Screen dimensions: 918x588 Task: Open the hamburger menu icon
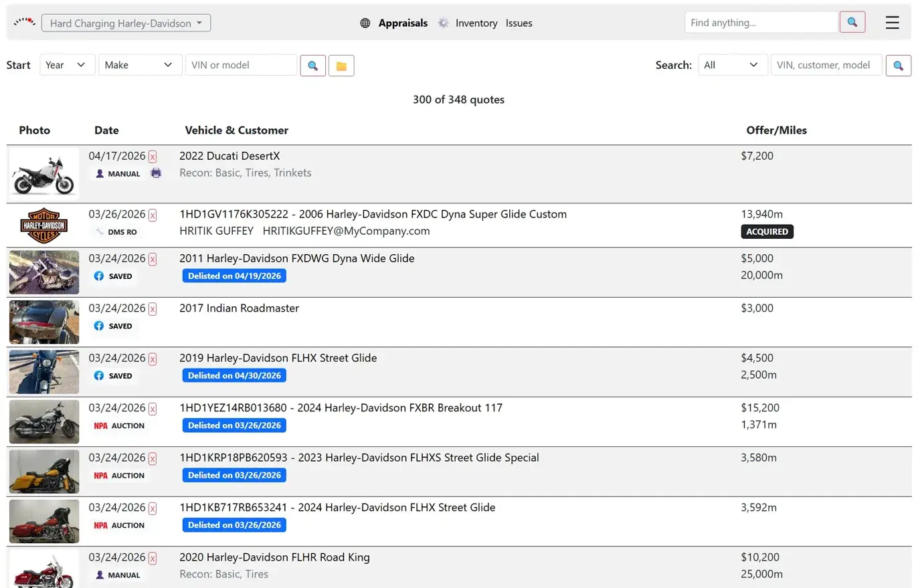(x=892, y=23)
